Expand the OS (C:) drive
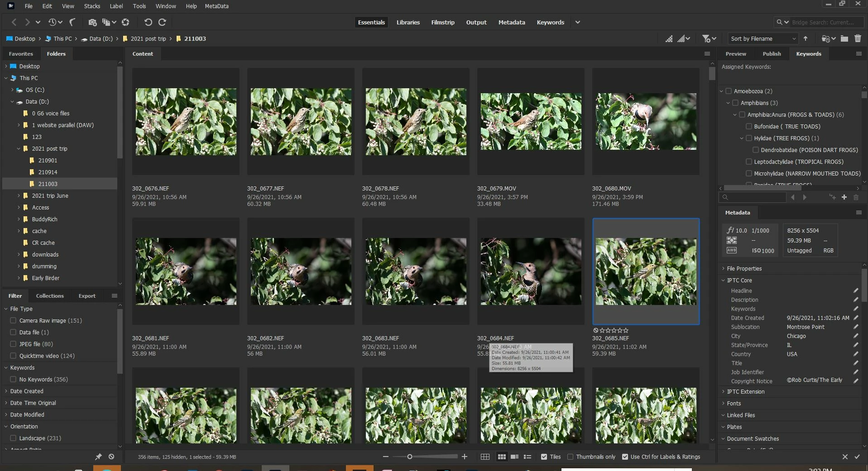 [x=12, y=90]
